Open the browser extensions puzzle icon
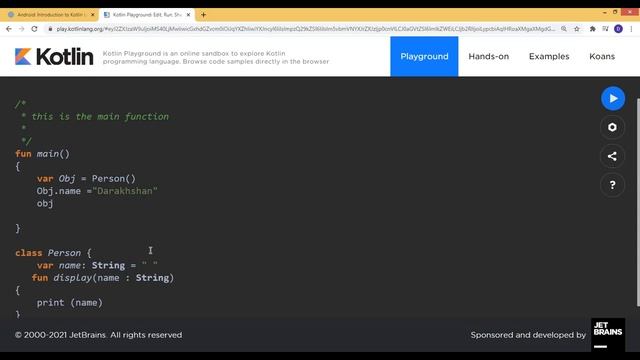 click(592, 29)
